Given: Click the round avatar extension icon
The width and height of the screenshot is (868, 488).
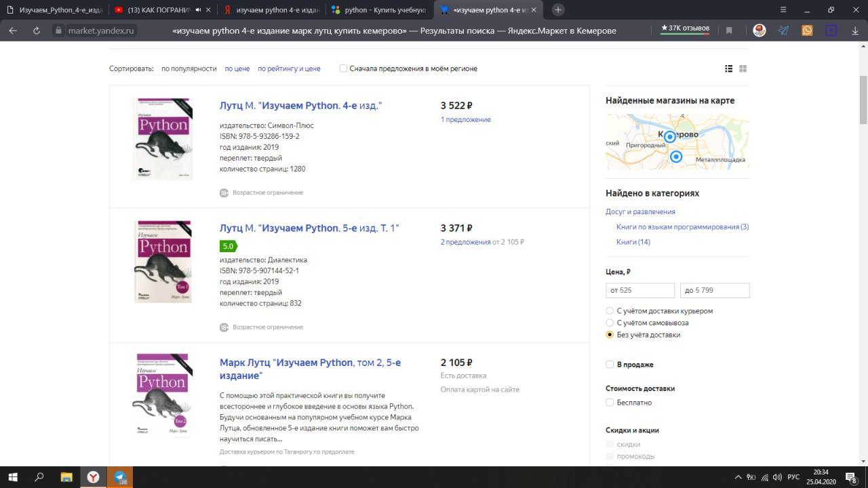Looking at the screenshot, I should coord(760,30).
